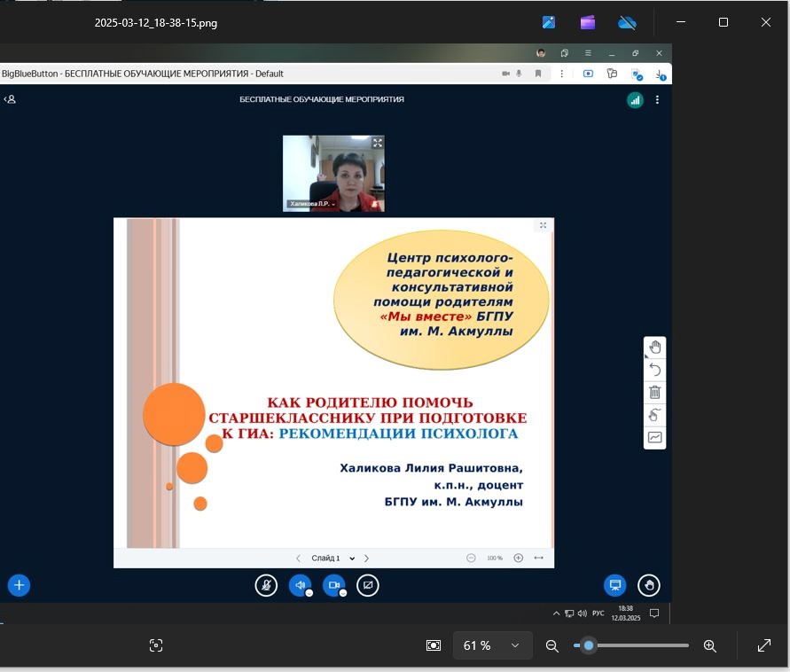Click the blue plus Actions button
The height and width of the screenshot is (672, 790).
(19, 585)
